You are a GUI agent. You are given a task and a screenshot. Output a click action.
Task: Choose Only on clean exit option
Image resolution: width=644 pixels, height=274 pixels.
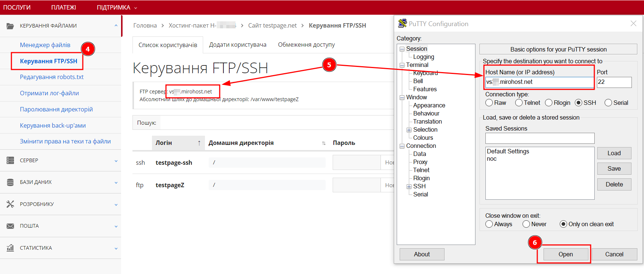click(563, 224)
